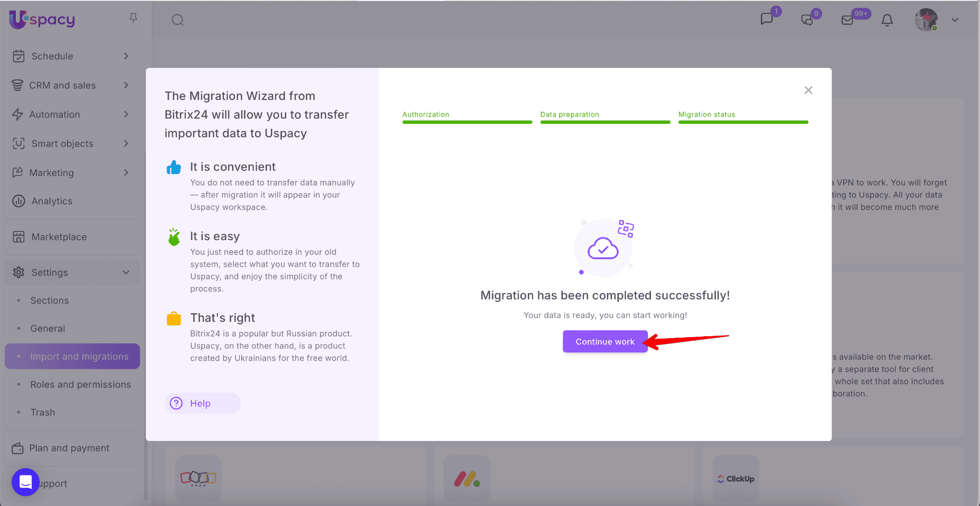This screenshot has height=506, width=980.
Task: Click the cloud checkmark success icon
Action: [603, 248]
